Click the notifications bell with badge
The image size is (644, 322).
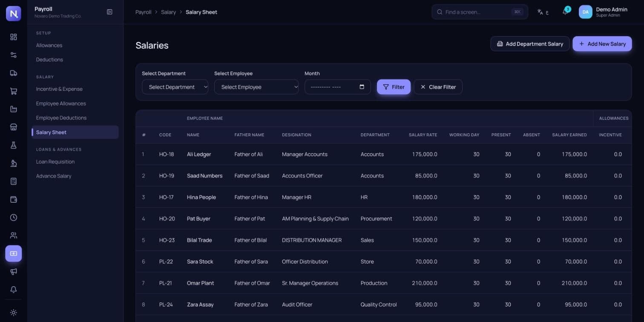(x=566, y=11)
